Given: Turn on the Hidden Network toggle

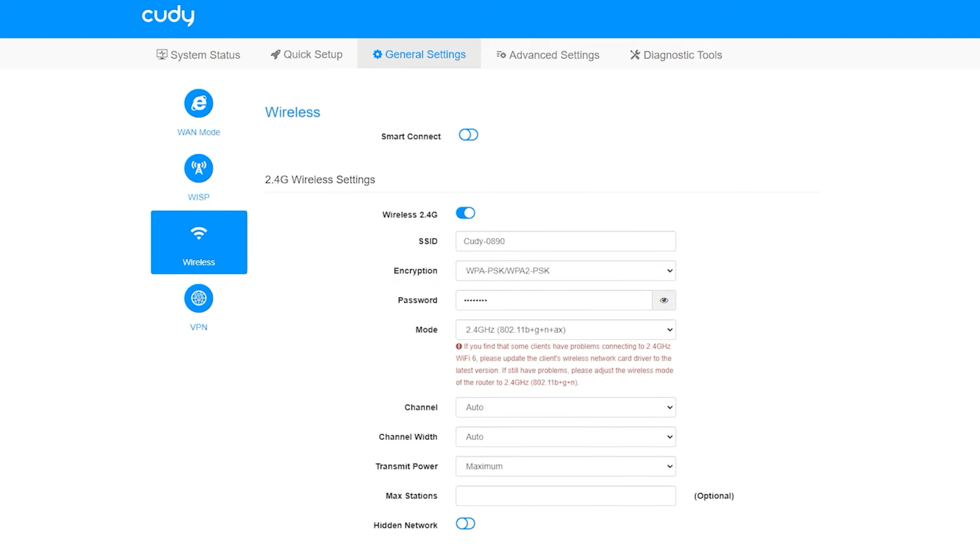Looking at the screenshot, I should pyautogui.click(x=465, y=524).
